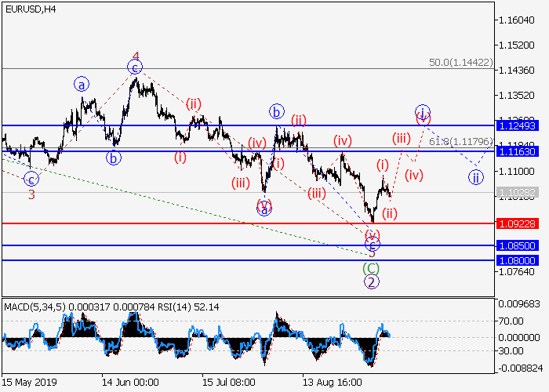549x392 pixels.
Task: Click the orange wave 4 label
Action: (x=135, y=56)
